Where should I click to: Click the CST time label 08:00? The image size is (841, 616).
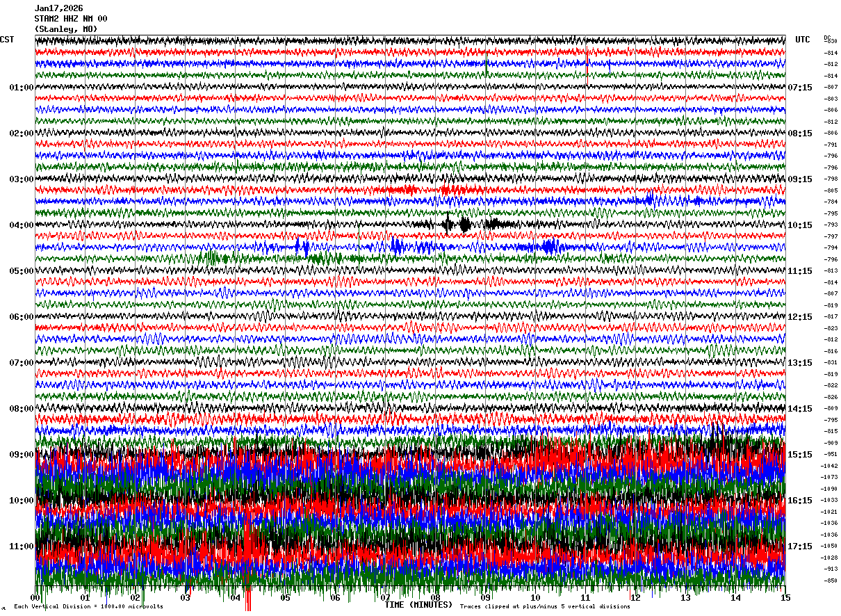tap(22, 409)
